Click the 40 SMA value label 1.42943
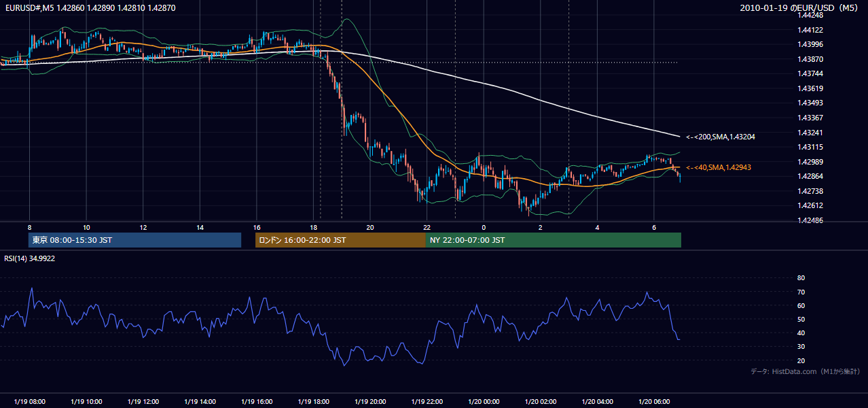This screenshot has width=868, height=408. (x=718, y=167)
